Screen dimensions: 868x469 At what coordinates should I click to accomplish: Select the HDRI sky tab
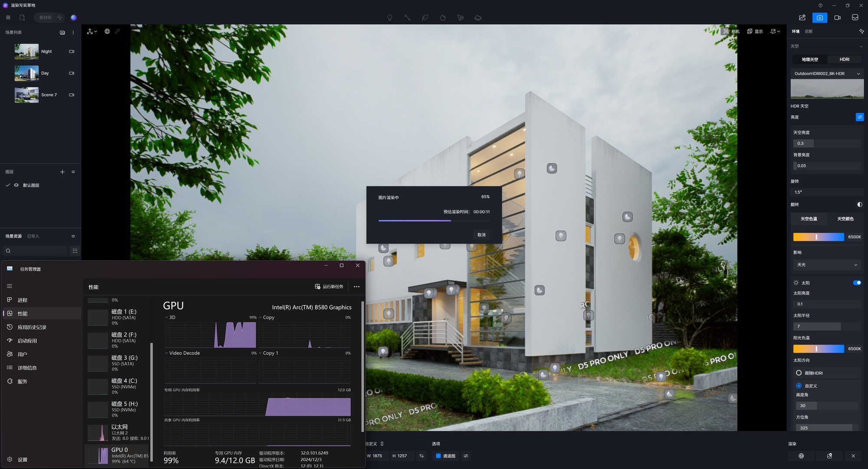844,59
